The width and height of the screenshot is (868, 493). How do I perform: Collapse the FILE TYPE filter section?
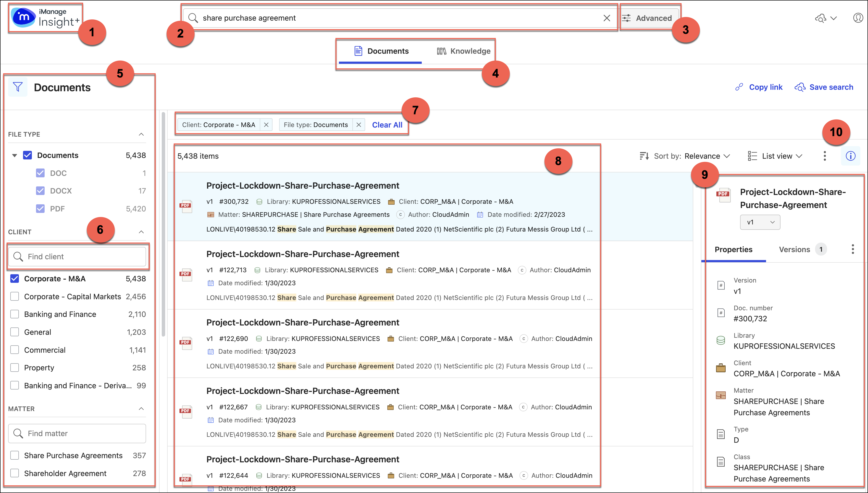coord(141,134)
